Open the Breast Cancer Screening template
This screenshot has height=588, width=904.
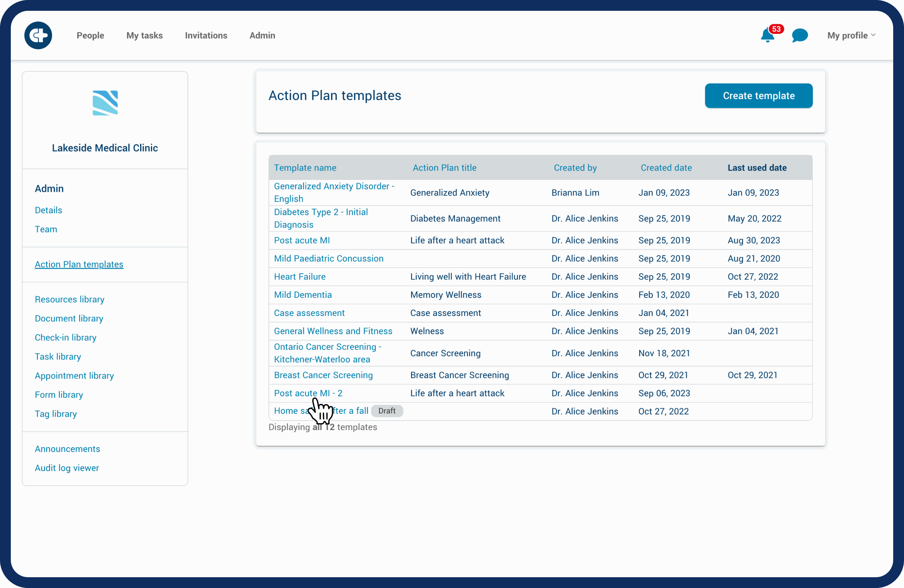click(x=323, y=375)
